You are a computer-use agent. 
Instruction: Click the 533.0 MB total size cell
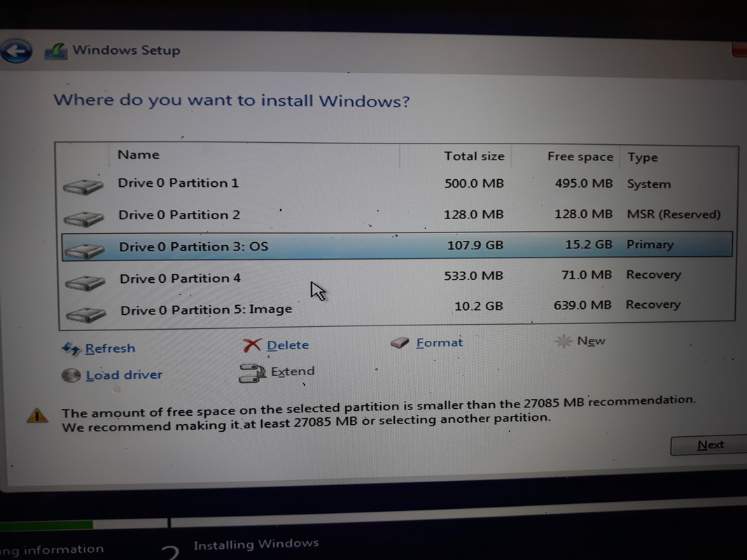pos(473,276)
